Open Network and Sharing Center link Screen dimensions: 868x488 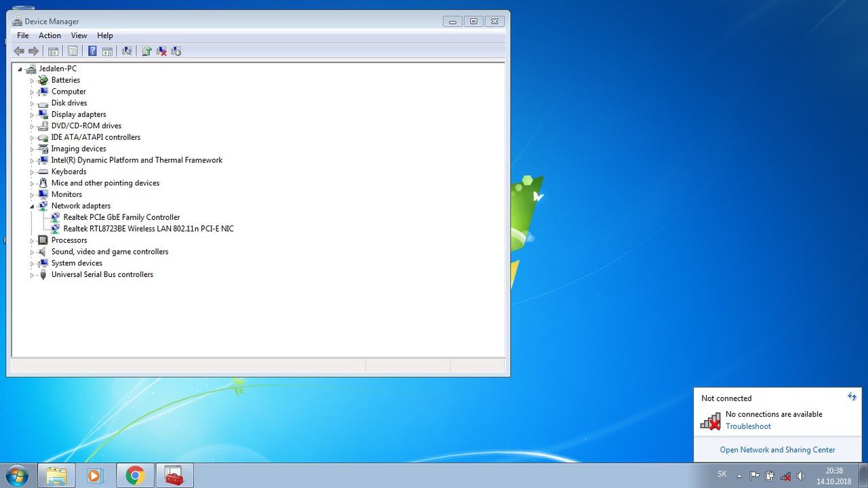point(777,449)
